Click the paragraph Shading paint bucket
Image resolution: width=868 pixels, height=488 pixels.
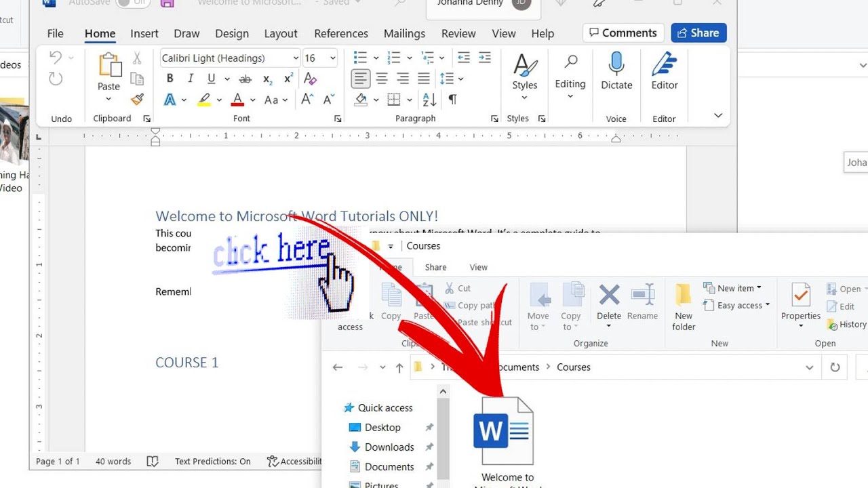pyautogui.click(x=361, y=100)
